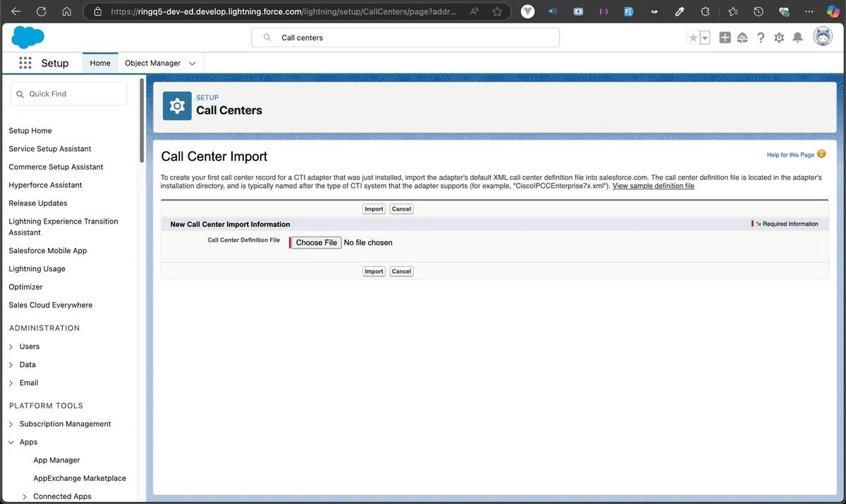View site info via the address bar lock icon
The width and height of the screenshot is (846, 504).
click(x=98, y=11)
